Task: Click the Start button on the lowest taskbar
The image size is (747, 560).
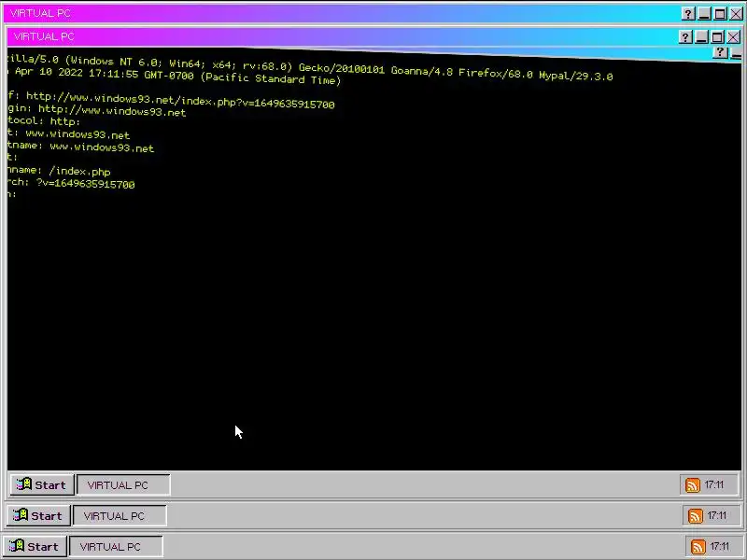Action: tap(34, 546)
